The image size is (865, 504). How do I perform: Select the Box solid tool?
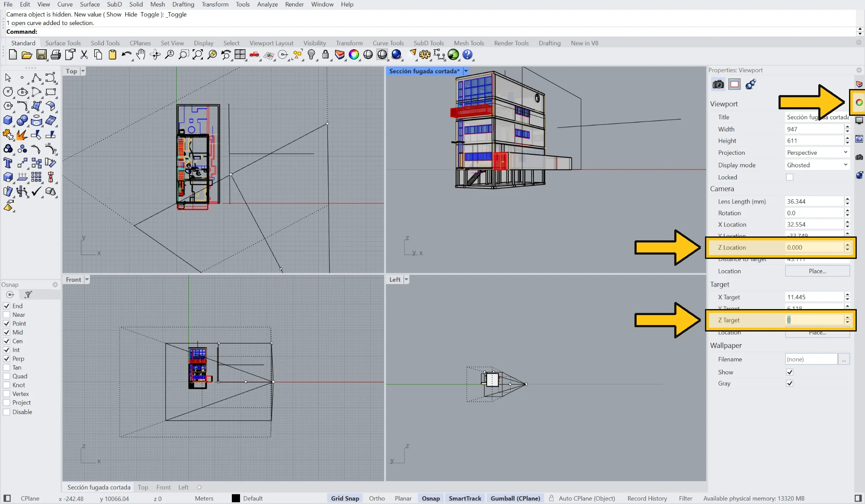click(x=8, y=120)
